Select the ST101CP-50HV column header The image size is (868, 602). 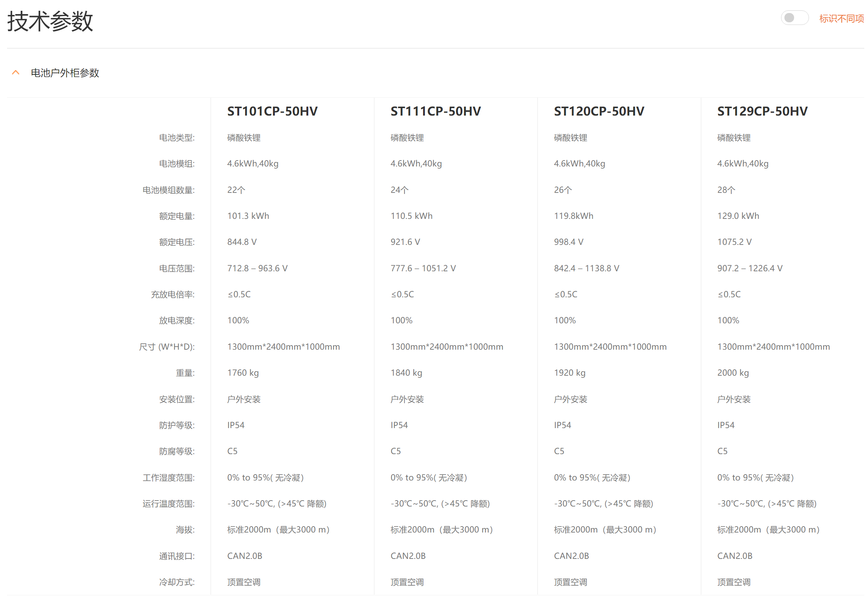click(272, 111)
